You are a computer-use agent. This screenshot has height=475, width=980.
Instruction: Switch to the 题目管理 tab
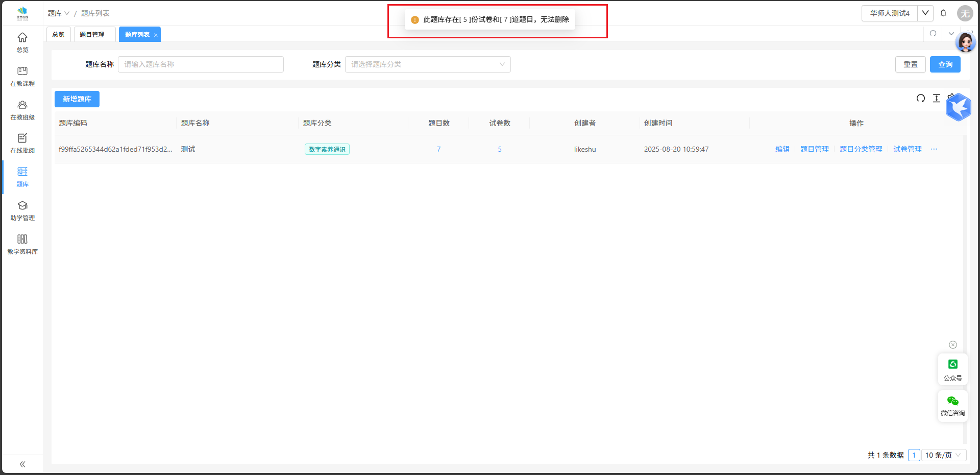(92, 35)
